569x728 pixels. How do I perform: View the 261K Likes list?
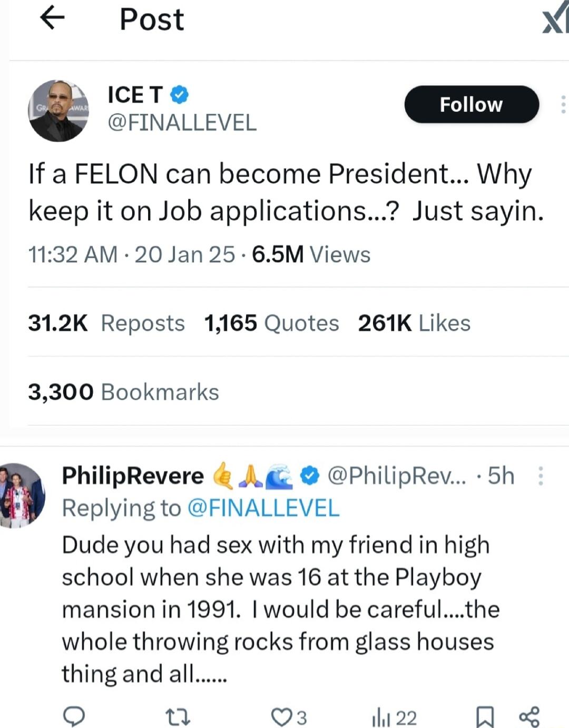414,323
